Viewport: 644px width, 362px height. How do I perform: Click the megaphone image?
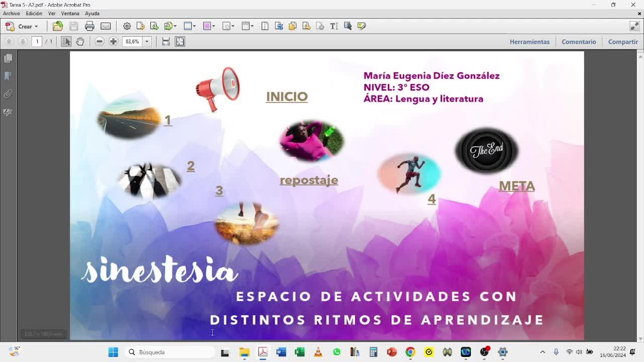217,89
